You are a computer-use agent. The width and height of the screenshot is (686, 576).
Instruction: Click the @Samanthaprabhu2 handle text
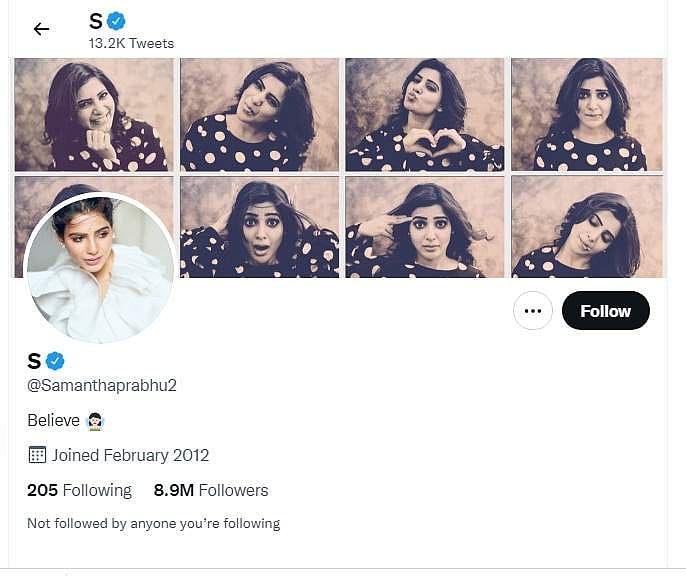click(x=101, y=386)
